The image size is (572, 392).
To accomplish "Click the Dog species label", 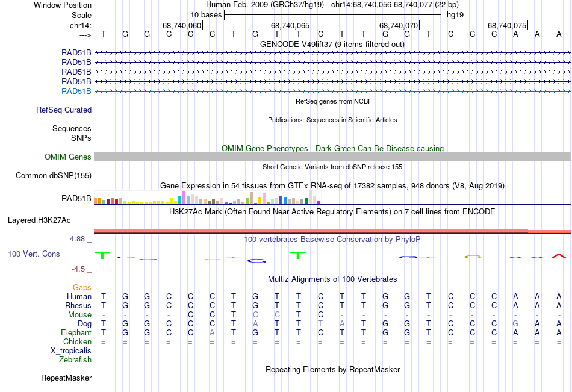I will click(x=84, y=324).
